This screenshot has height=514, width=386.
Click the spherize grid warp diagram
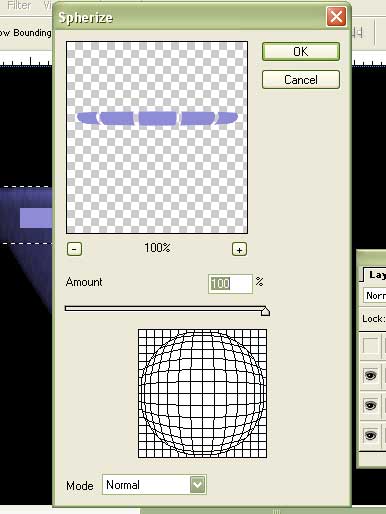pyautogui.click(x=202, y=393)
